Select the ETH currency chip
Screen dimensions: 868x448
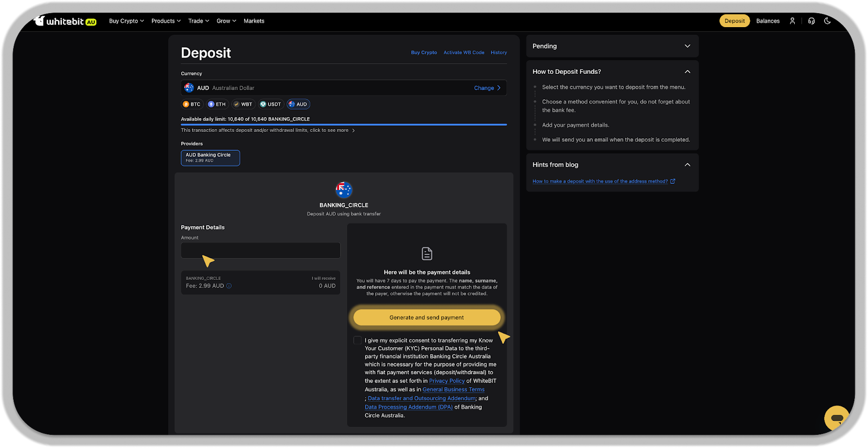[x=217, y=104]
